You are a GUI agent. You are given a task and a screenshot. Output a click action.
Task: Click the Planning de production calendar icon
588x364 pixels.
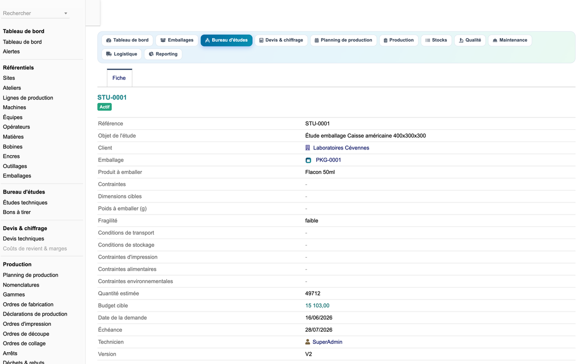[317, 40]
